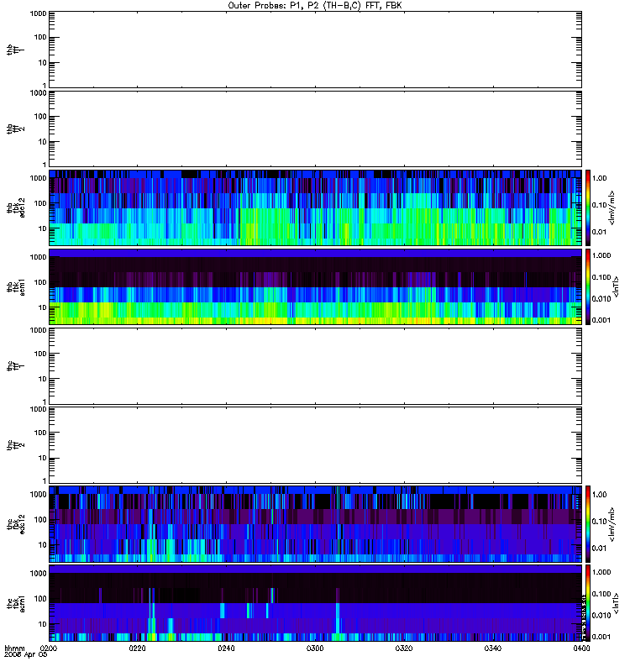Click the thb fbk edc12 color bar

point(588,207)
